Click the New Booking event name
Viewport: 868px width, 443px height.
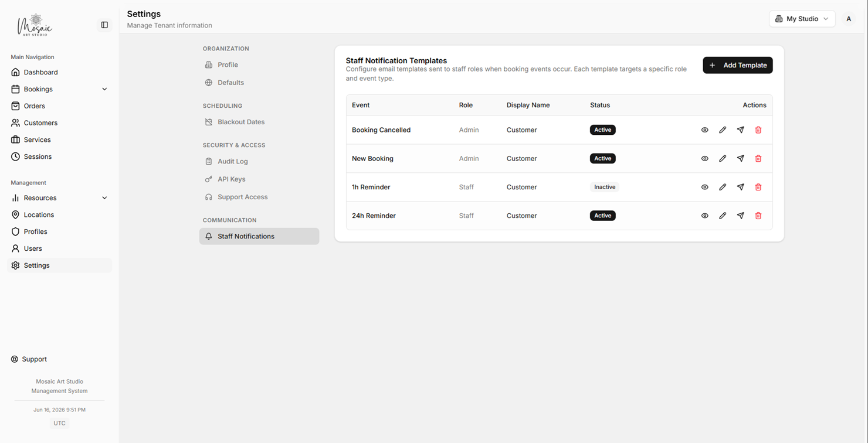372,159
